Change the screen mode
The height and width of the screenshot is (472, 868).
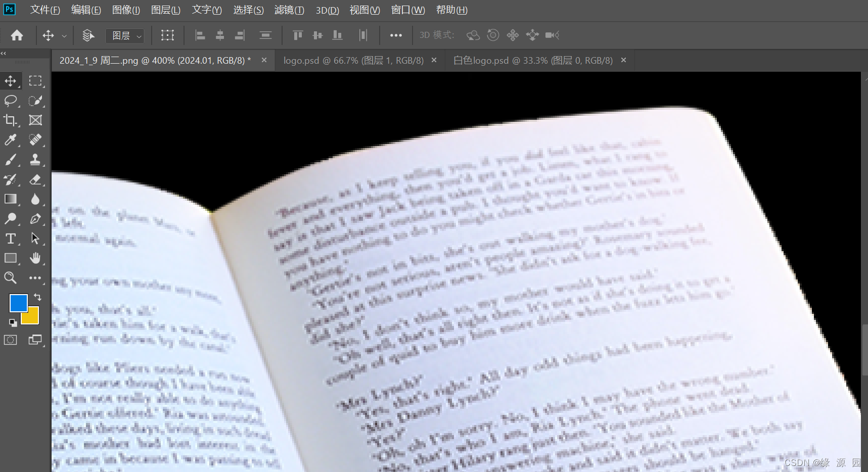(35, 340)
